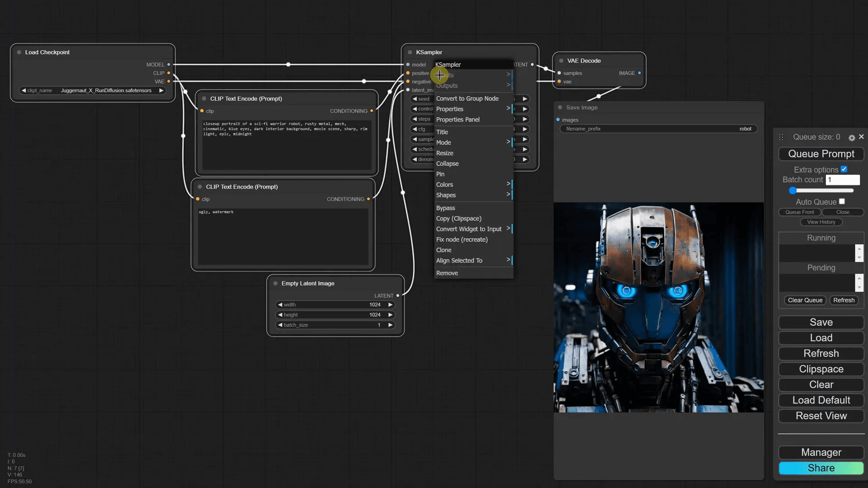This screenshot has height=488, width=868.
Task: Click the filename_prefix field showing robot
Action: coord(658,129)
